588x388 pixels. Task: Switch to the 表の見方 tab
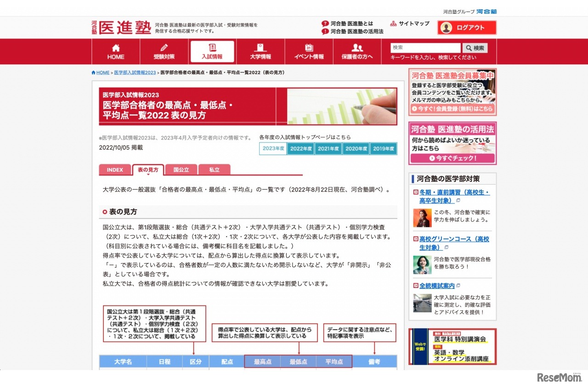click(x=148, y=169)
